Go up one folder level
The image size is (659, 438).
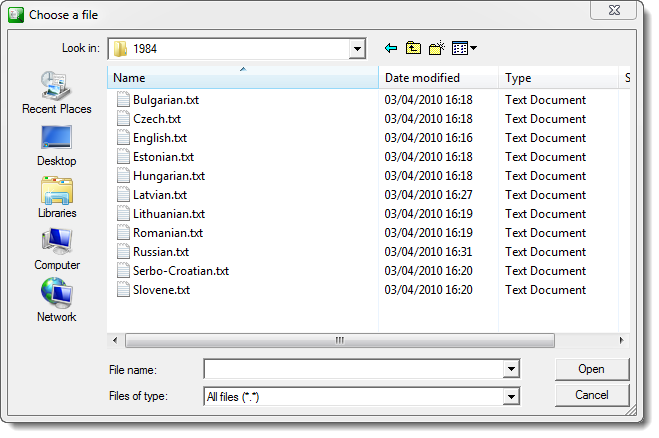[x=414, y=48]
